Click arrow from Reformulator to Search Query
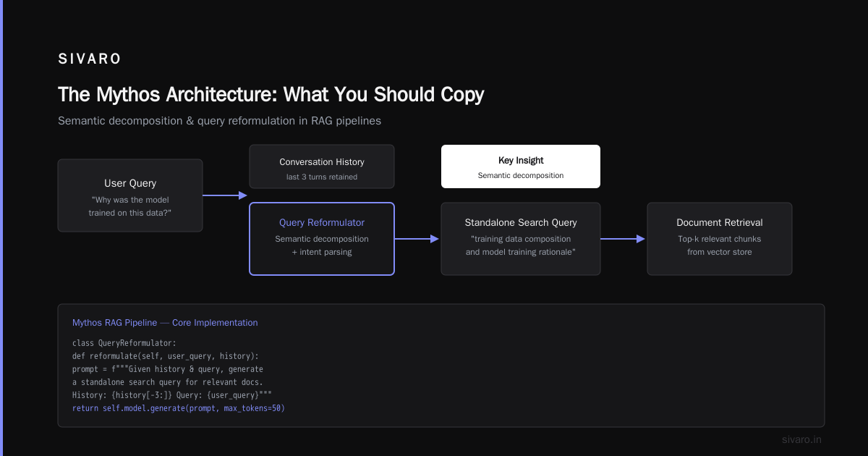 (417, 239)
